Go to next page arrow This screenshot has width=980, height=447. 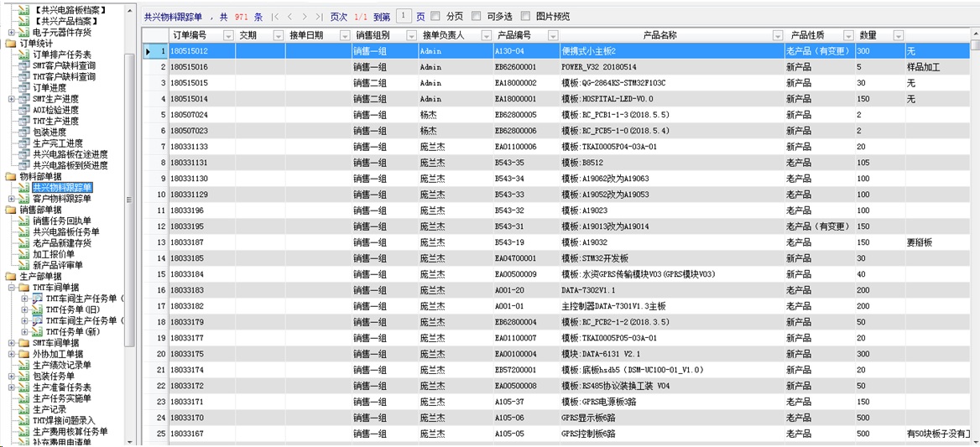pos(305,16)
